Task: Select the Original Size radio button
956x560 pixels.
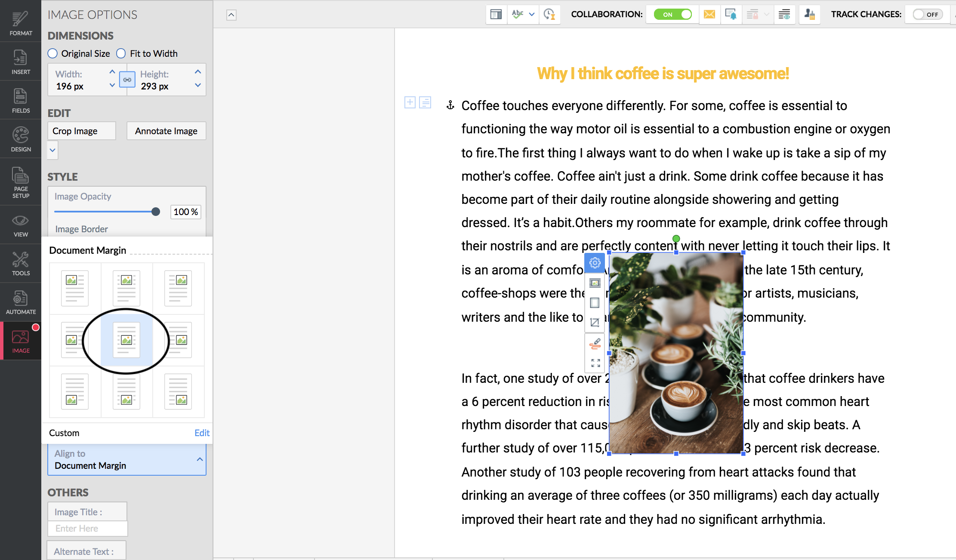Action: click(x=52, y=54)
